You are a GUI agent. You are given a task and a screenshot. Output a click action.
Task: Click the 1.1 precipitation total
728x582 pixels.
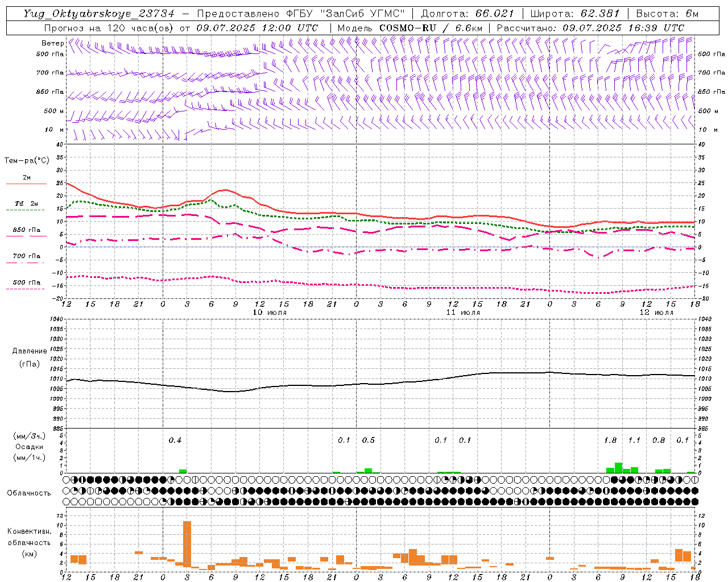point(634,440)
